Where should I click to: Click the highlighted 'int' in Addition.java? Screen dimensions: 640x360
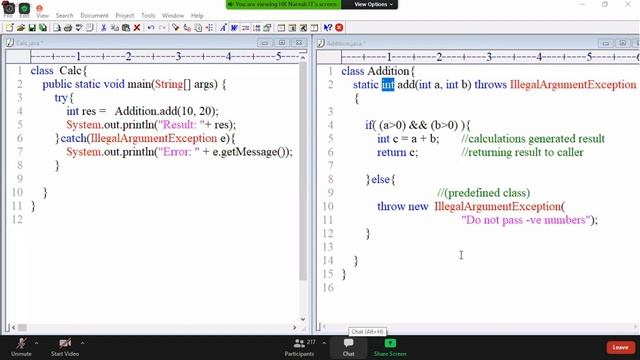(388, 84)
